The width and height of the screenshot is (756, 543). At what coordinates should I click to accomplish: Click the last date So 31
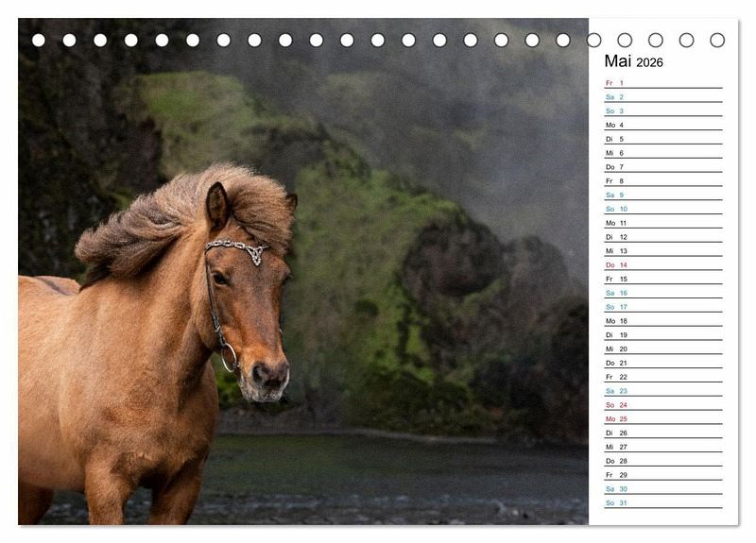tap(662, 502)
